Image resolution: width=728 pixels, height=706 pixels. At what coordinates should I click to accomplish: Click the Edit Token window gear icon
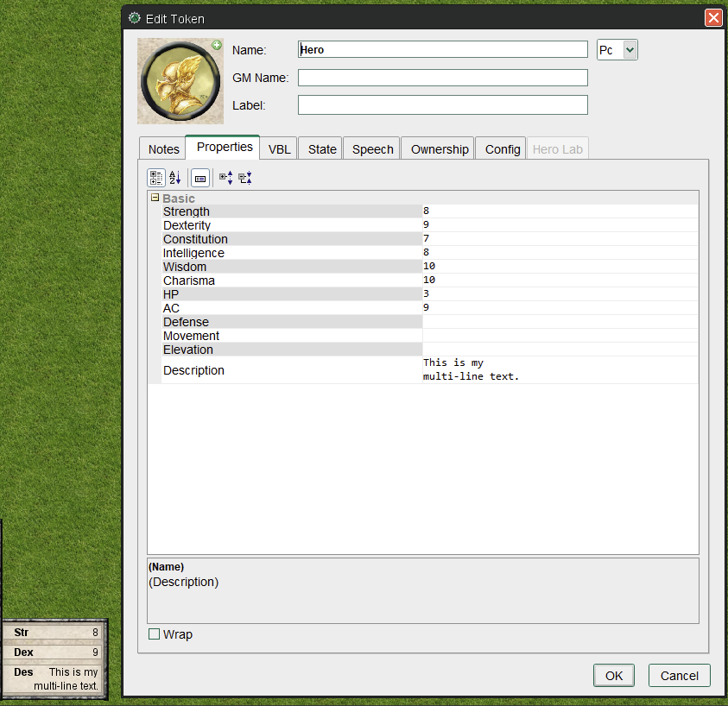point(135,18)
